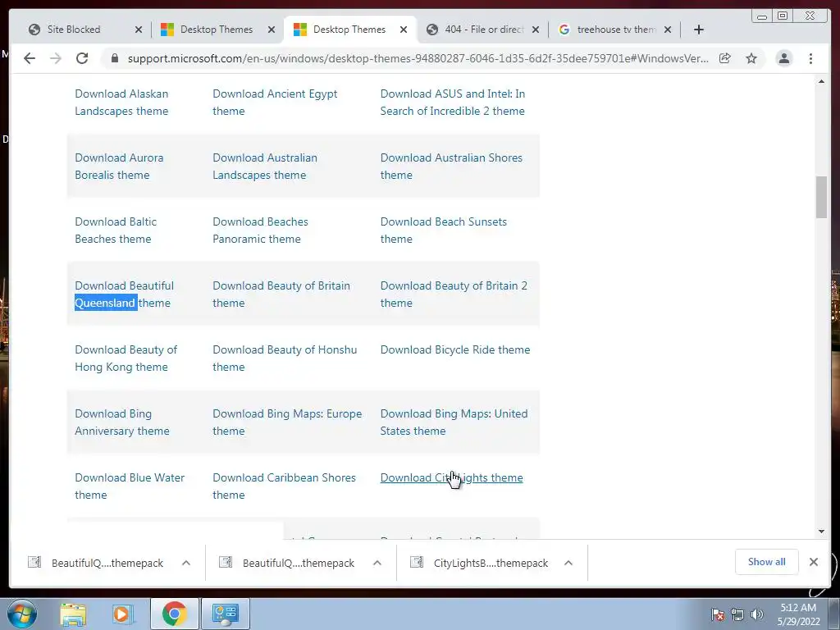Viewport: 840px width, 630px height.
Task: Click Download ASUS and Intel theme link
Action: [x=453, y=103]
